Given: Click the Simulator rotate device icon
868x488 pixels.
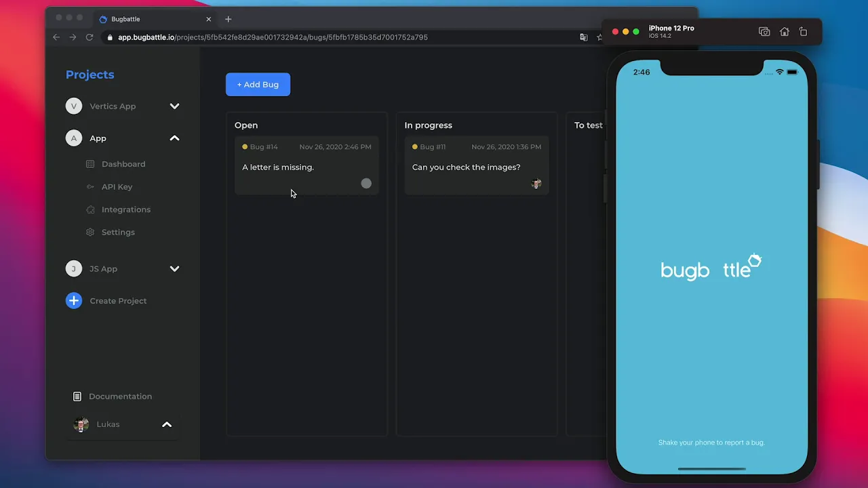Looking at the screenshot, I should click(804, 32).
